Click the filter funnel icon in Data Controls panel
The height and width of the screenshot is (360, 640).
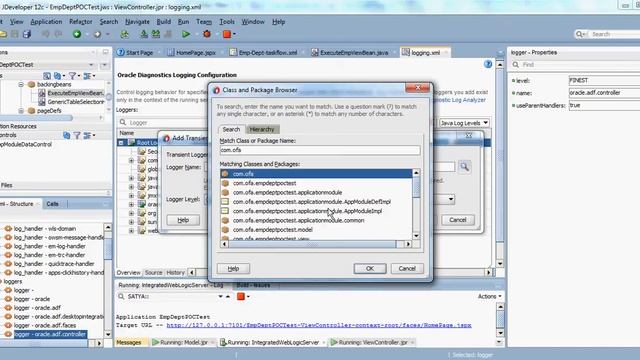(x=77, y=135)
